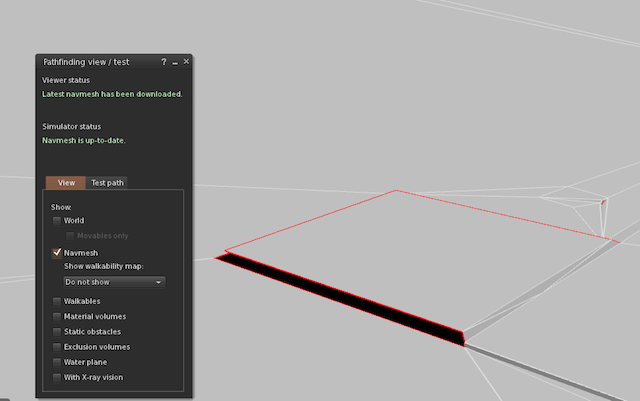Image resolution: width=640 pixels, height=401 pixels.
Task: Open the walkability map 'Do not show' dropdown
Action: click(x=114, y=282)
